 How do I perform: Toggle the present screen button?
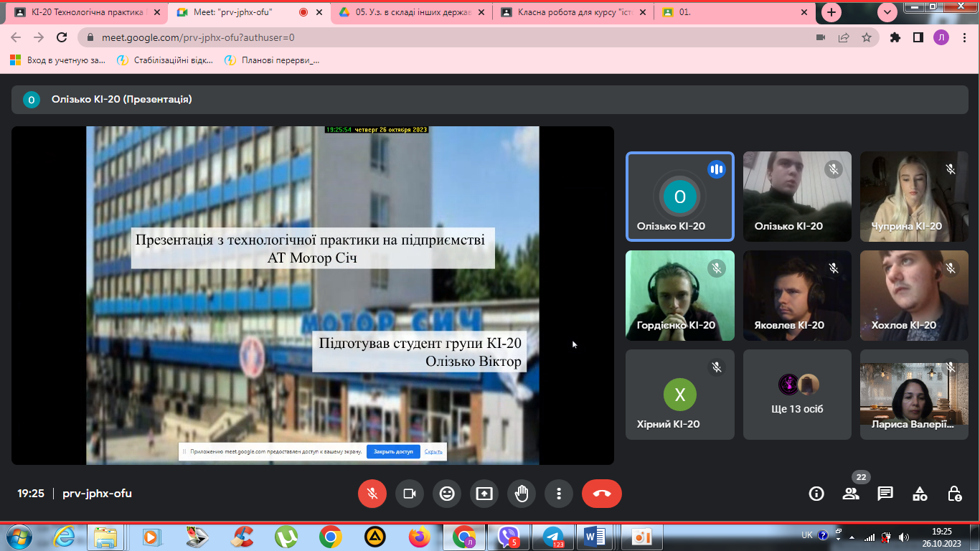(x=484, y=494)
